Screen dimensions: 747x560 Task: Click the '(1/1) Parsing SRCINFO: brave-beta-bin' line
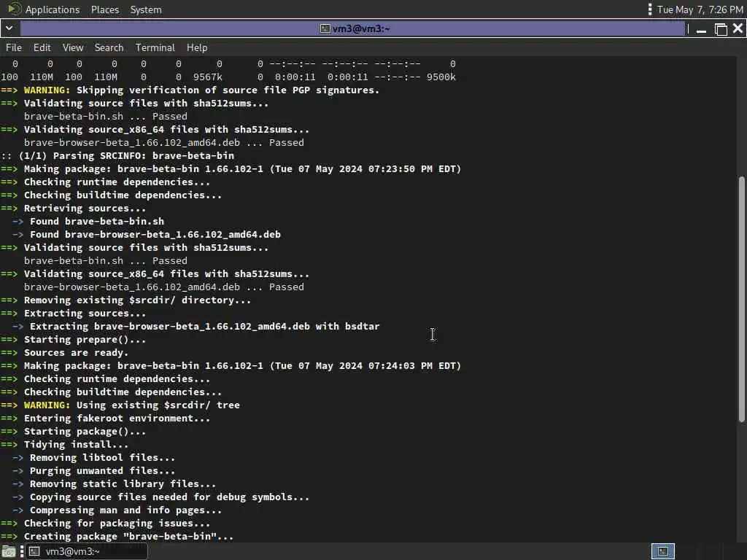tap(117, 156)
